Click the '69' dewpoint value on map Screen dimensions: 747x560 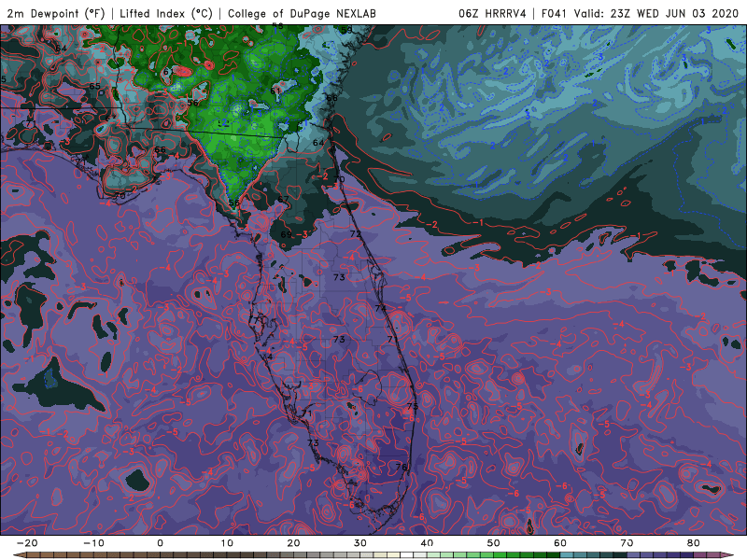click(286, 234)
